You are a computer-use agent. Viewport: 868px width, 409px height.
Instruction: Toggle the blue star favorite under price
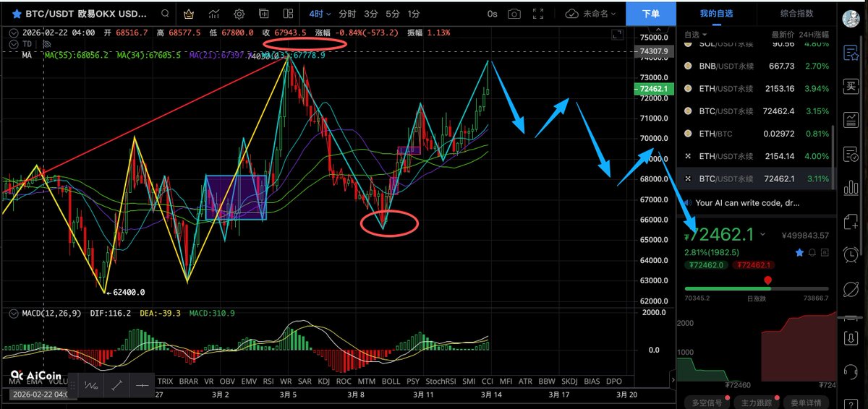(799, 252)
